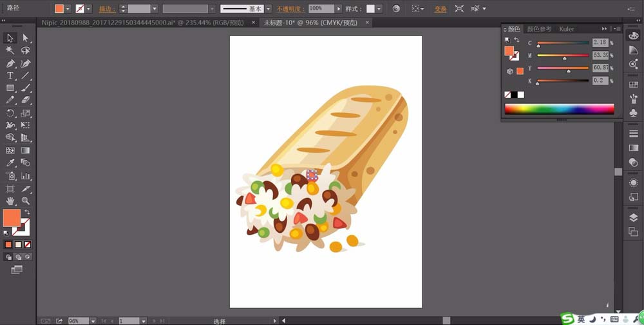Click the Y yellow slider track
The width and height of the screenshot is (644, 325).
[563, 68]
